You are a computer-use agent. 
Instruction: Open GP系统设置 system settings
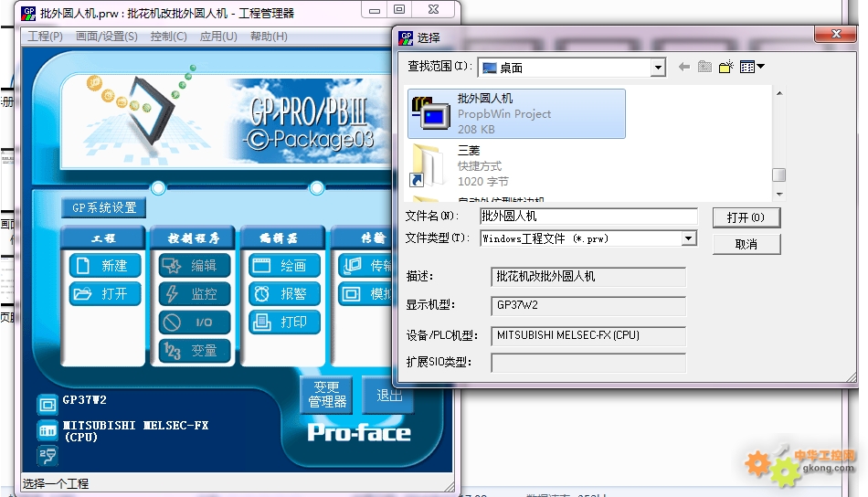[x=103, y=207]
